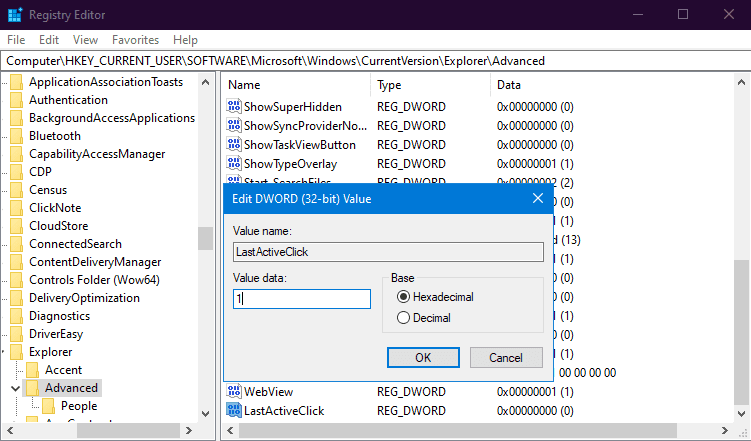Click the ShowTypeOverlay DWORD icon

pyautogui.click(x=234, y=164)
